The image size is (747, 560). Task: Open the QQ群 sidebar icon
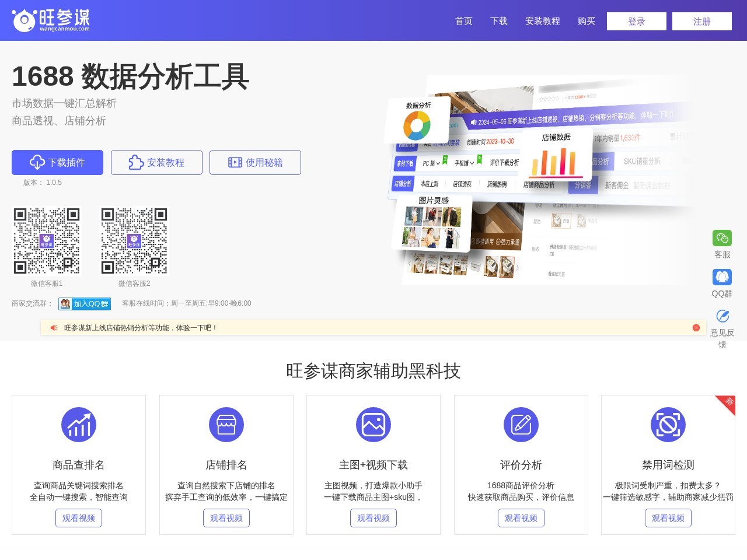[x=722, y=277]
